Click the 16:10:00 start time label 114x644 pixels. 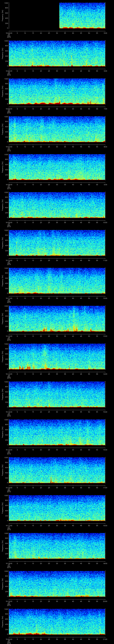9,260
